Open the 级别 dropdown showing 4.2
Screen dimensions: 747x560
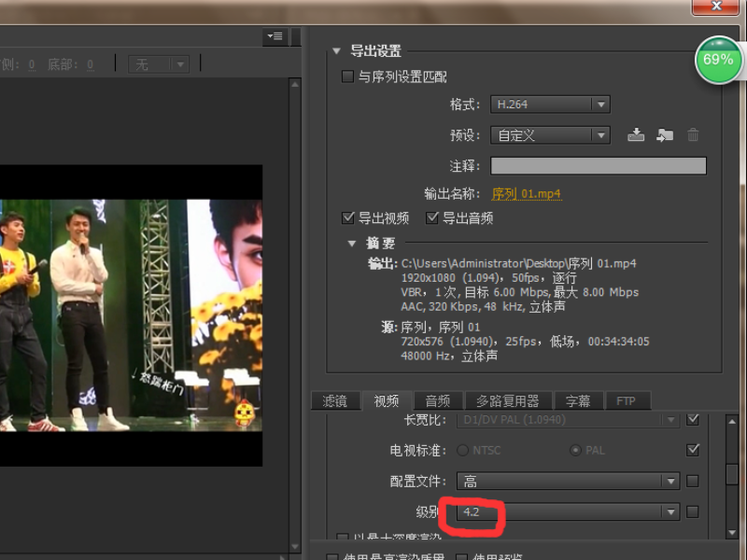(567, 511)
